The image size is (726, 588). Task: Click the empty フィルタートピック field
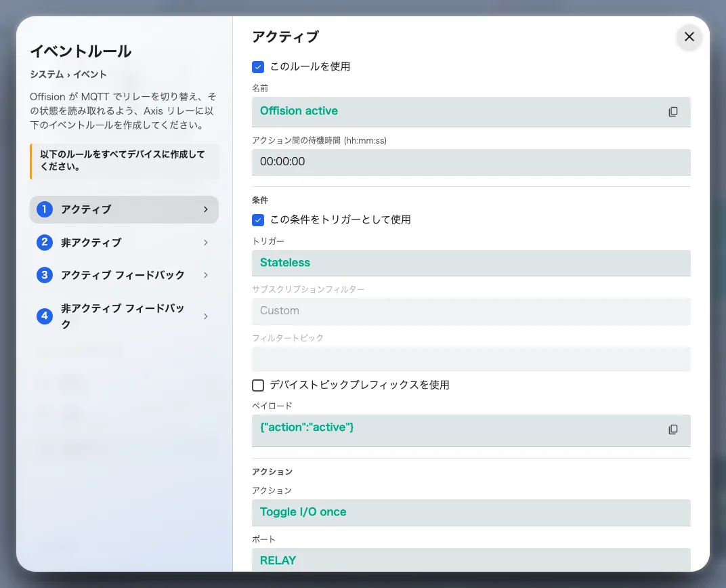[x=471, y=359]
